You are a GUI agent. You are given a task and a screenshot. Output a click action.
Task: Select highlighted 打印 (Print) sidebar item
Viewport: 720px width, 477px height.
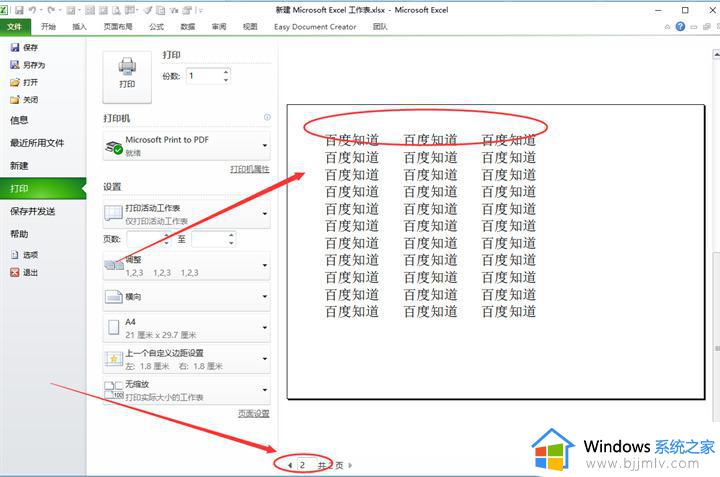tap(43, 188)
